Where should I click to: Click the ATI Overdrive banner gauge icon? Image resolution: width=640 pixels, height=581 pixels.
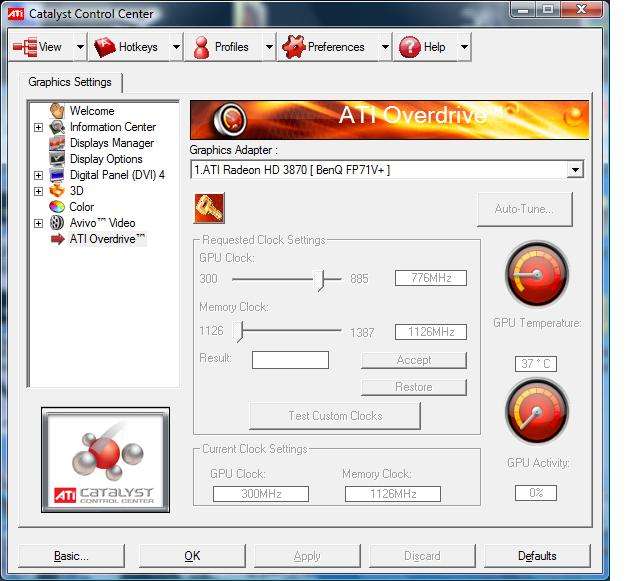coord(230,119)
